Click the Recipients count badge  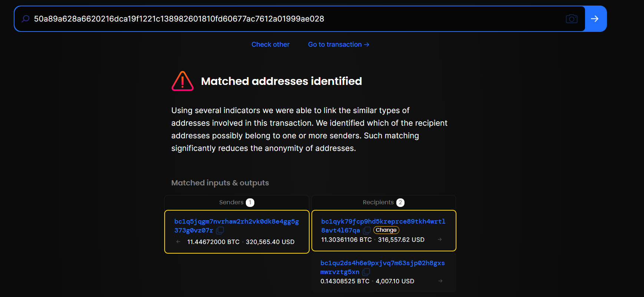point(400,202)
